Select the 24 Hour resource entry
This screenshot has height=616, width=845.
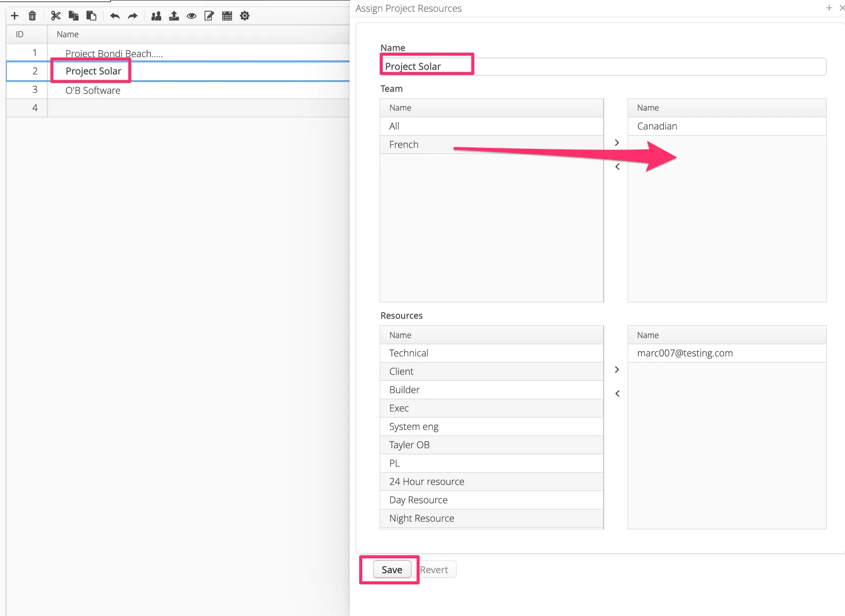click(492, 482)
